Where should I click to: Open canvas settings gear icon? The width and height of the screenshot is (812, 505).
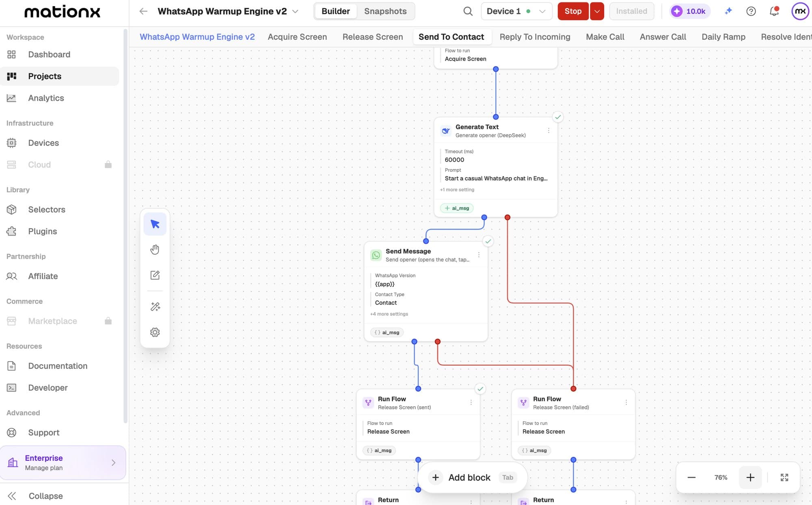[155, 332]
